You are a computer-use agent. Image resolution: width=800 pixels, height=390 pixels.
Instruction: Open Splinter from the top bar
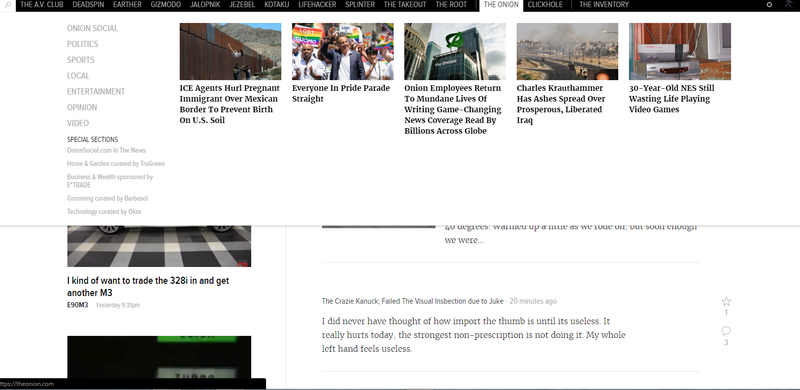coord(360,5)
